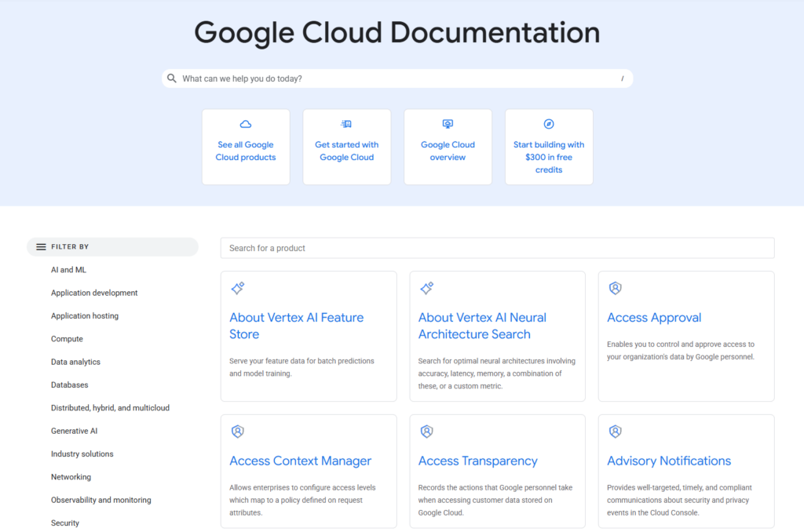Viewport: 804px width, 532px height.
Task: Select the Databases filter category
Action: (x=70, y=385)
